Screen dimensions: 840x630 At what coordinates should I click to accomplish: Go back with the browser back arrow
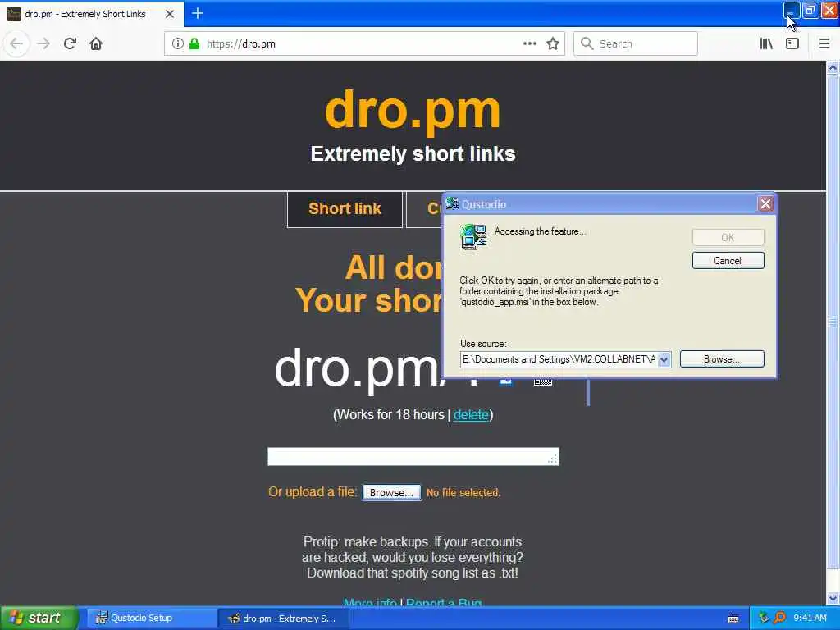coord(16,43)
